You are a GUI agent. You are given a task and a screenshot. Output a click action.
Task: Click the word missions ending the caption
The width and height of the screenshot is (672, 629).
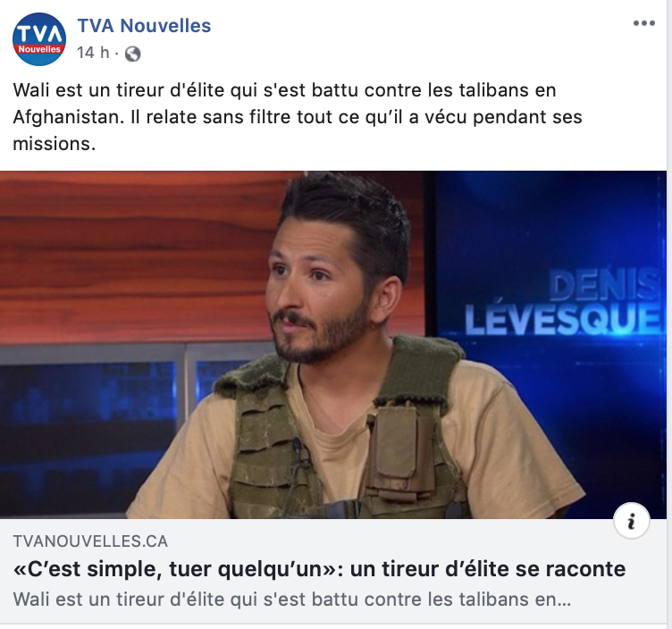pos(54,144)
